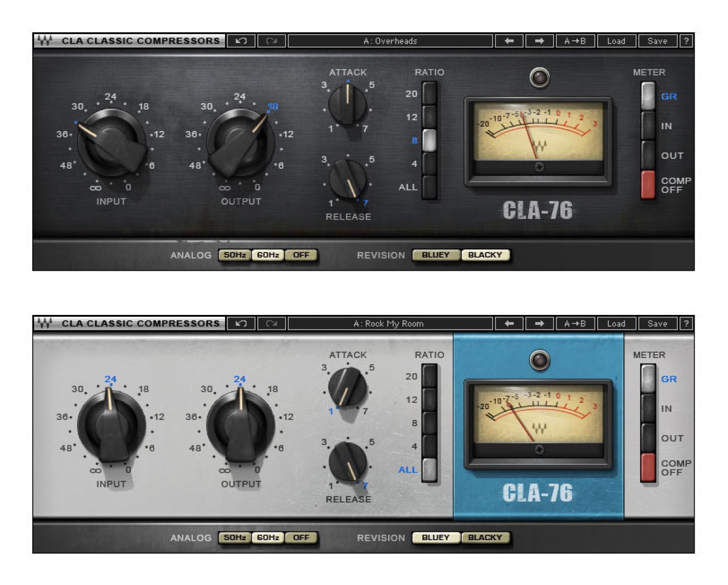This screenshot has height=585, width=728.
Task: Click the Waves logo in the bottom plugin title bar
Action: coord(44,324)
